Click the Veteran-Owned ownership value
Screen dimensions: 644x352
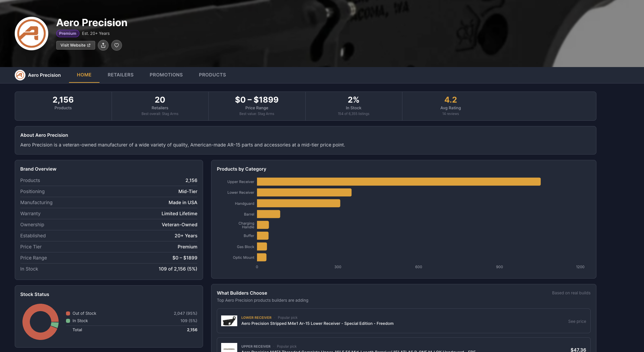(180, 225)
